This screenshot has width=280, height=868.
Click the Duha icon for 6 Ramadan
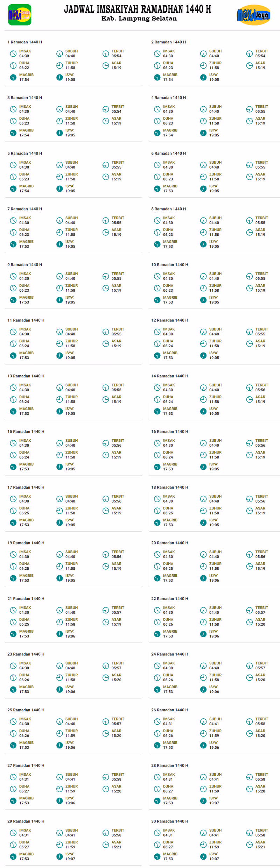pos(157,177)
